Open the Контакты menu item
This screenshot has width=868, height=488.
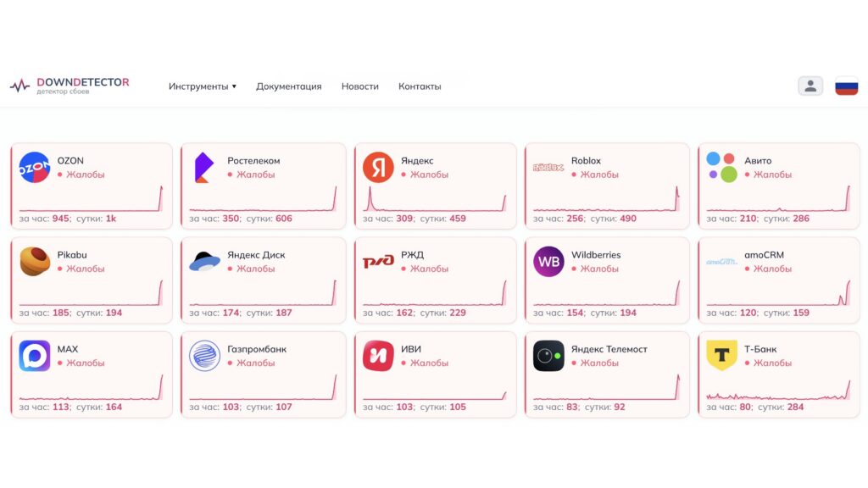tap(420, 86)
